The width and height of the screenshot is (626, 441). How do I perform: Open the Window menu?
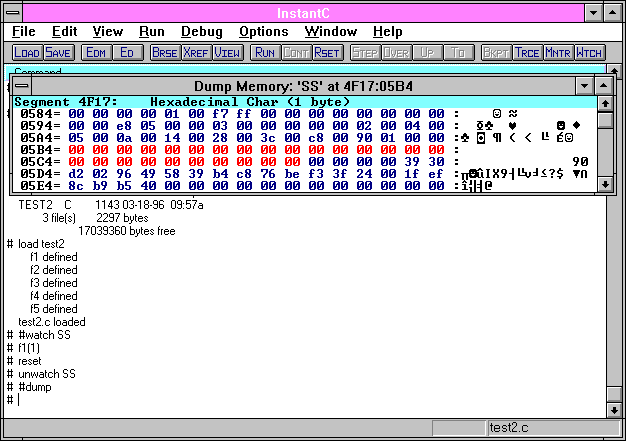pyautogui.click(x=331, y=32)
